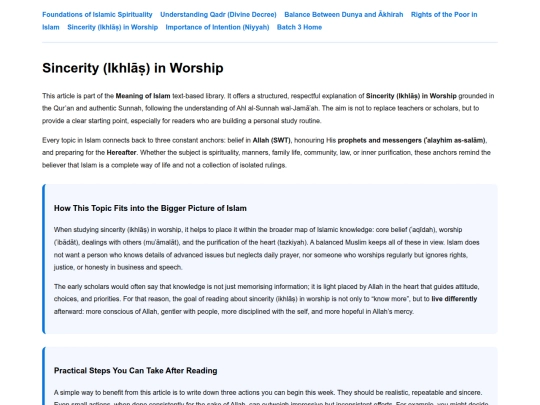This screenshot has width=540, height=405.
Task: Return to Batch 3 Home page
Action: [x=299, y=27]
